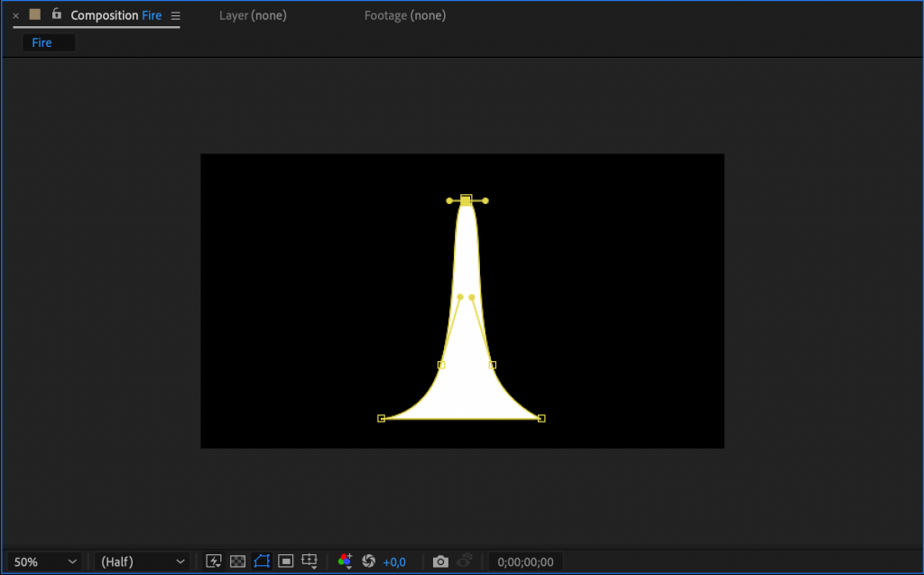Click the Reset Exposure aperture icon
This screenshot has height=575, width=924.
[x=369, y=561]
